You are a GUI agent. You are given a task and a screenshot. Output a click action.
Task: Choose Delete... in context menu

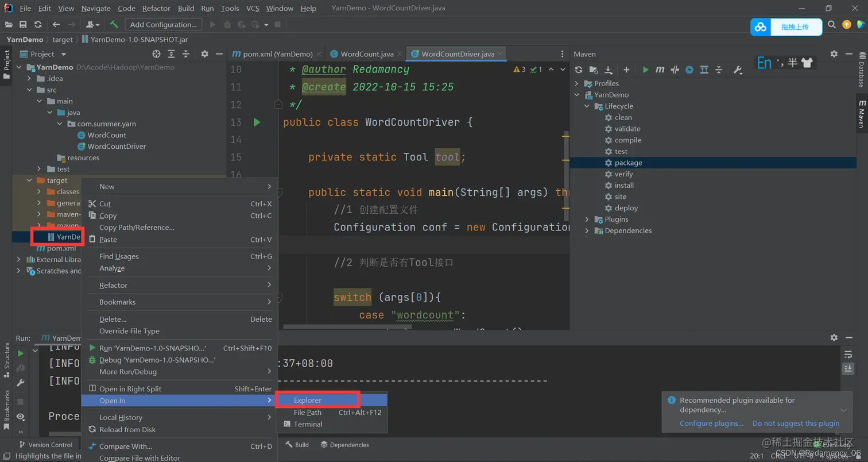click(179, 319)
